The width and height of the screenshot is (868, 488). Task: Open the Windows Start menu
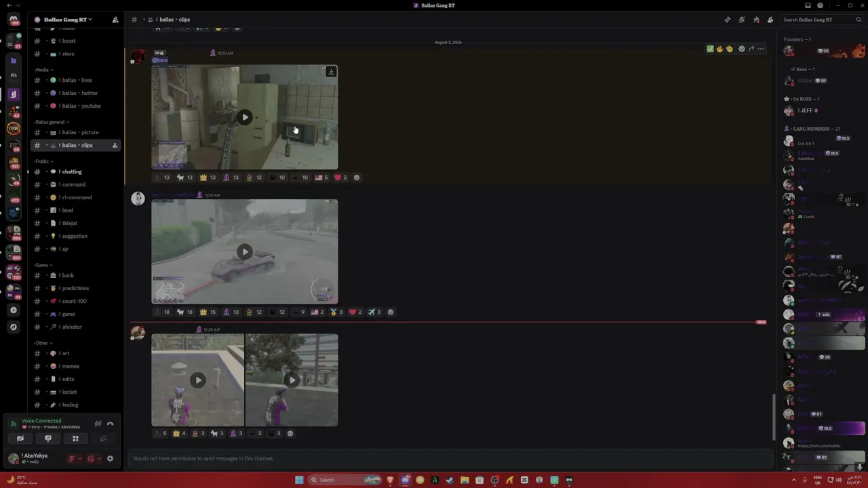tap(299, 480)
